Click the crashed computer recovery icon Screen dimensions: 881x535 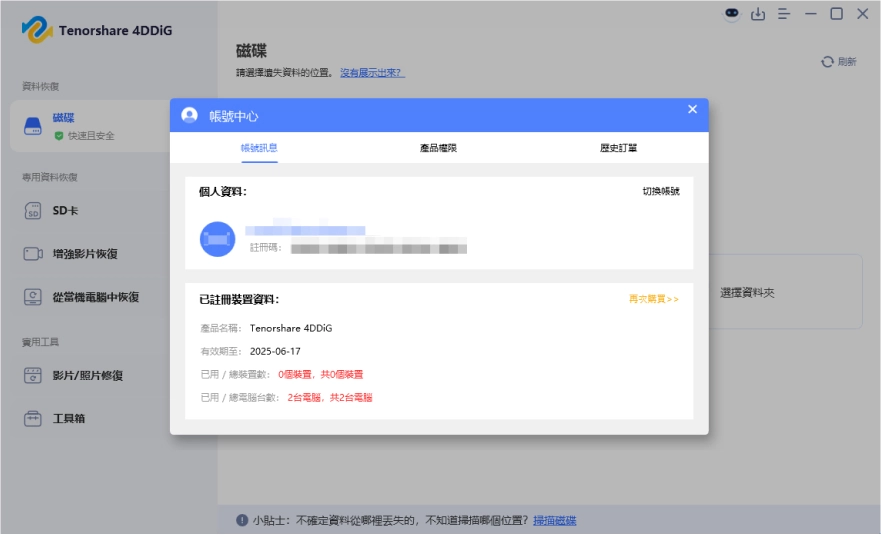pyautogui.click(x=33, y=297)
